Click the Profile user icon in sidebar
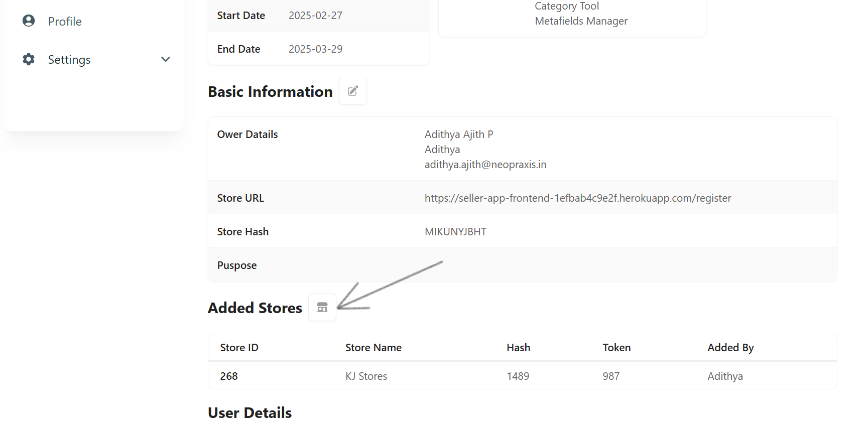 29,21
